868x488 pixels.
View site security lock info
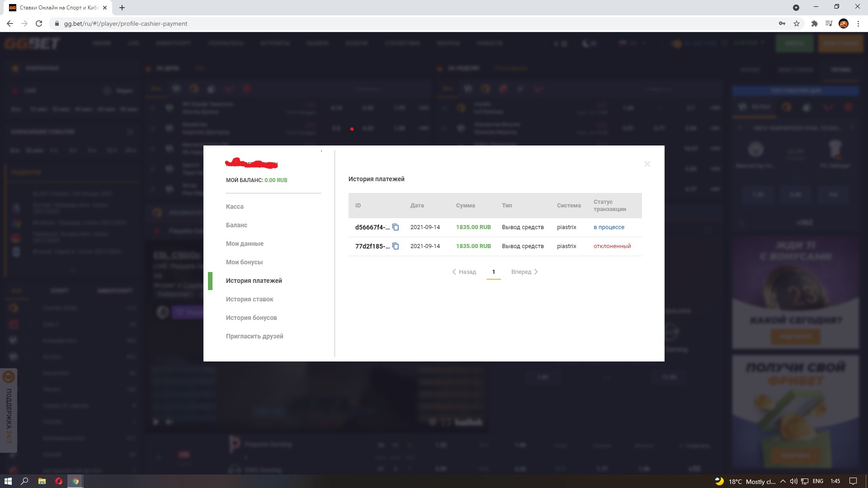click(57, 23)
